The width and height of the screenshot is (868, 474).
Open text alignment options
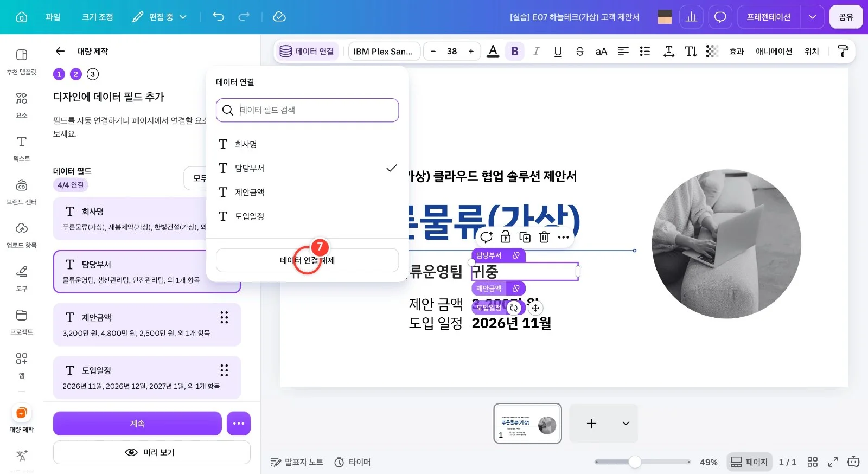tap(623, 51)
